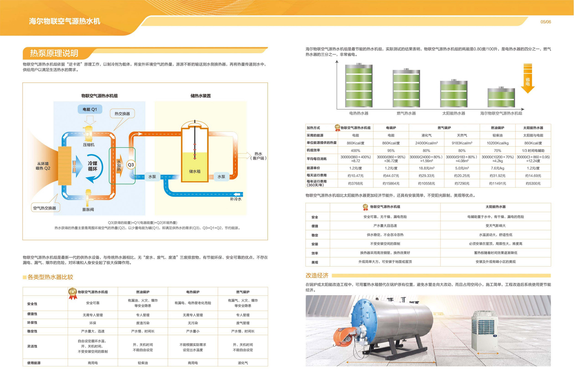
Task: Click the 10200Kcal/kg cell
Action: [497, 143]
